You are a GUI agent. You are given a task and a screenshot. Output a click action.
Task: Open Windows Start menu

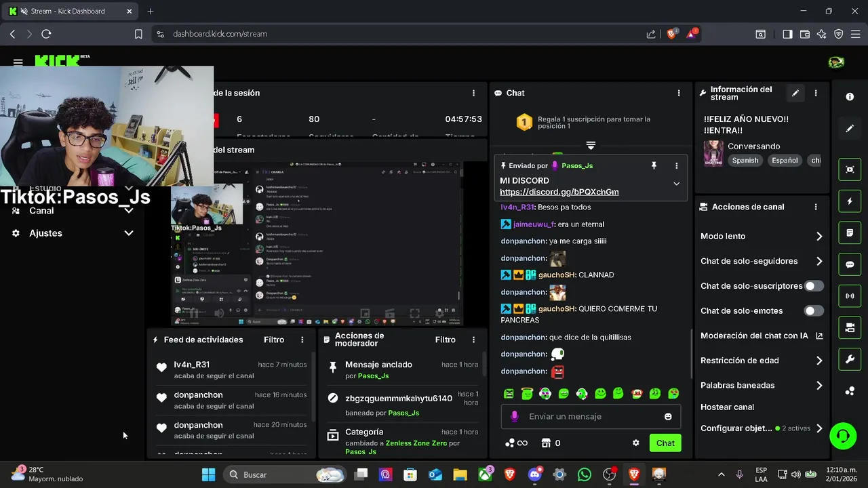(208, 474)
